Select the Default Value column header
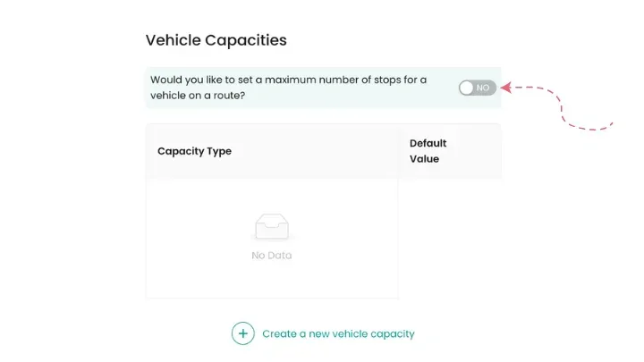The width and height of the screenshot is (644, 362). (428, 150)
